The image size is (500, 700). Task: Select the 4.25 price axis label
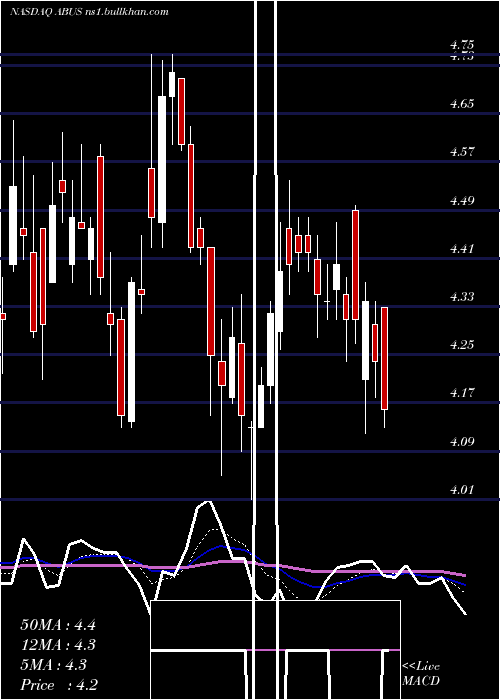462,345
